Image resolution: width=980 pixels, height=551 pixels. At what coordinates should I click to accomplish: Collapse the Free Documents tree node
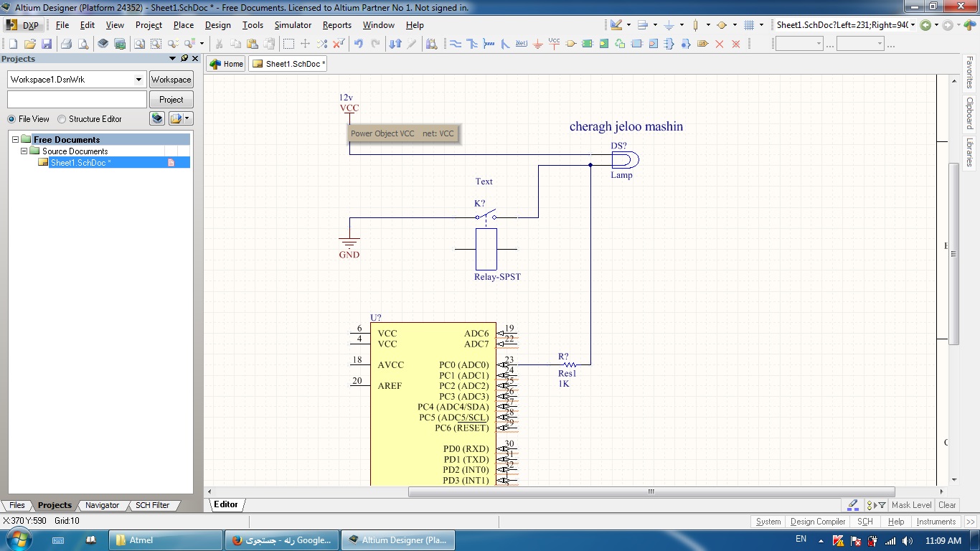click(15, 139)
